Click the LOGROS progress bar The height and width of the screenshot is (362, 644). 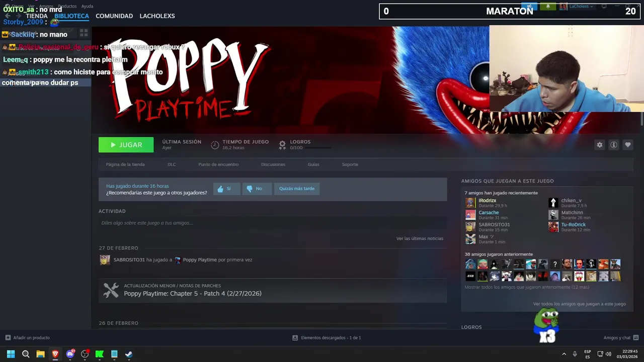pos(318,148)
